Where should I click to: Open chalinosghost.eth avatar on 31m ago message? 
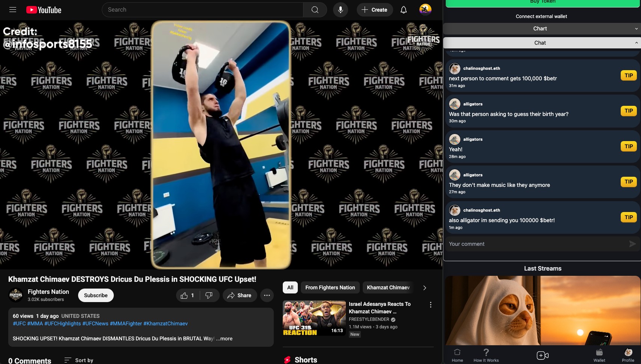455,69
